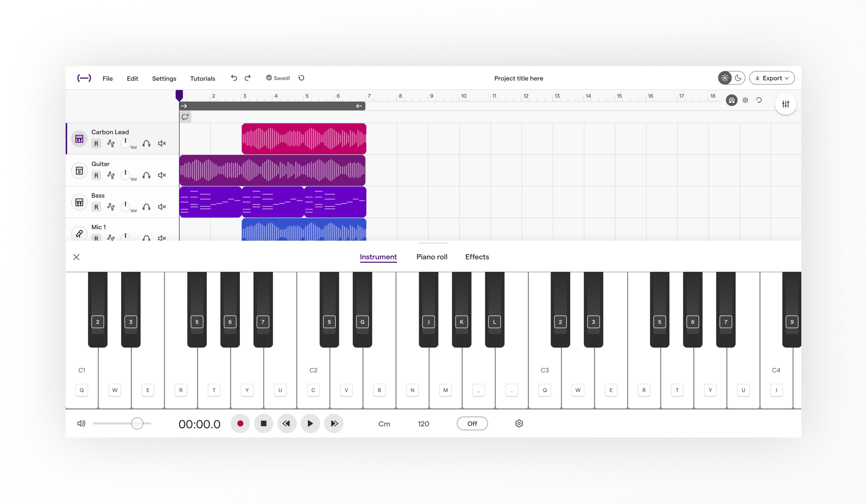Mute the Carbon Lead track
The height and width of the screenshot is (504, 867).
[x=162, y=143]
